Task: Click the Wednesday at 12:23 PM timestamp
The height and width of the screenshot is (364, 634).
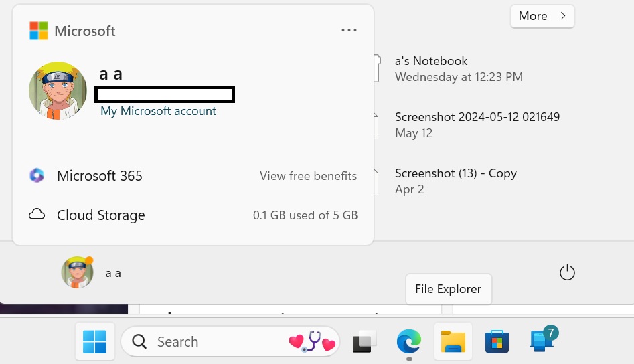Action: [459, 77]
